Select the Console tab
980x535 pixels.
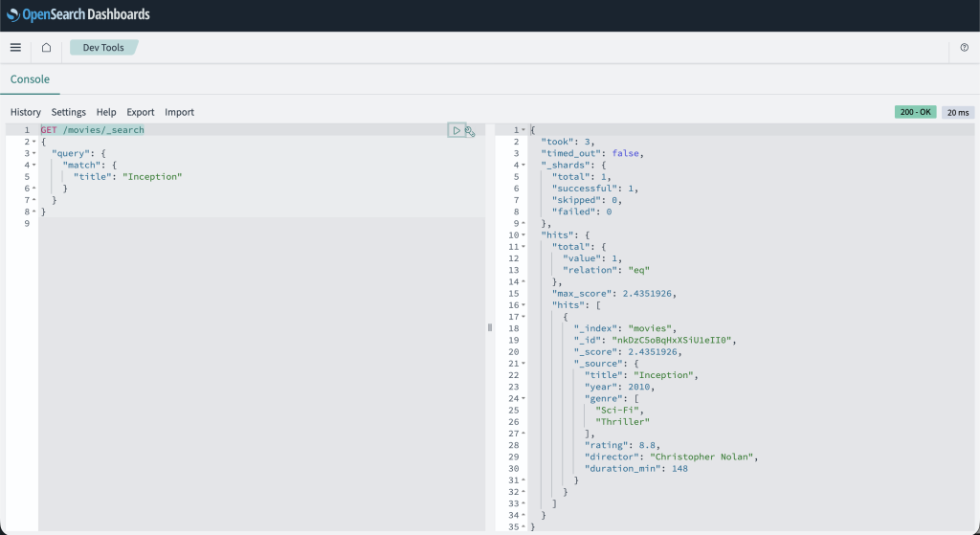coord(30,79)
